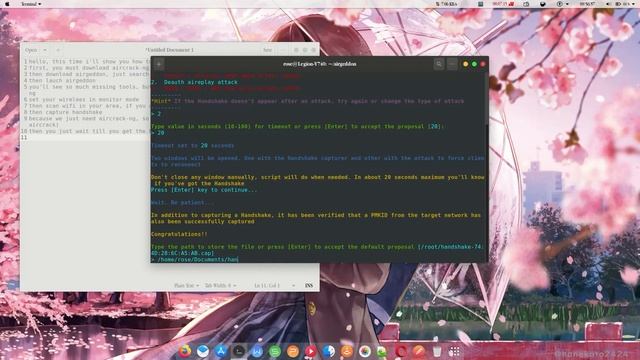Screen dimensions: 640x360
Task: Open the Trash icon in dock
Action: pyautogui.click(x=437, y=351)
